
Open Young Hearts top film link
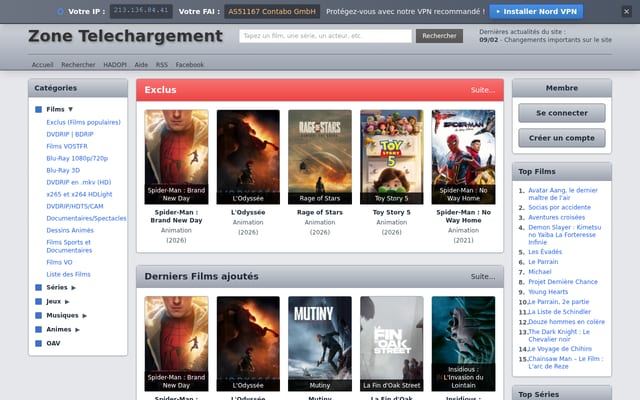548,292
